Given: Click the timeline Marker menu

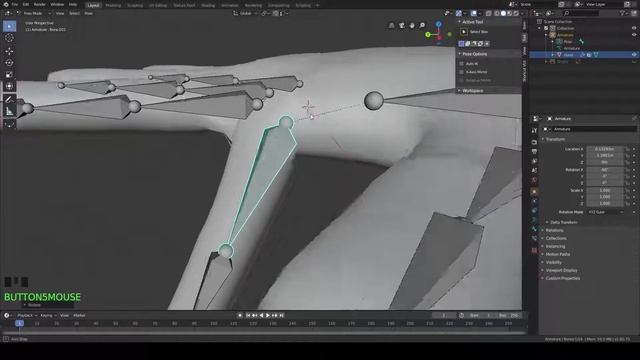Looking at the screenshot, I should (79, 316).
